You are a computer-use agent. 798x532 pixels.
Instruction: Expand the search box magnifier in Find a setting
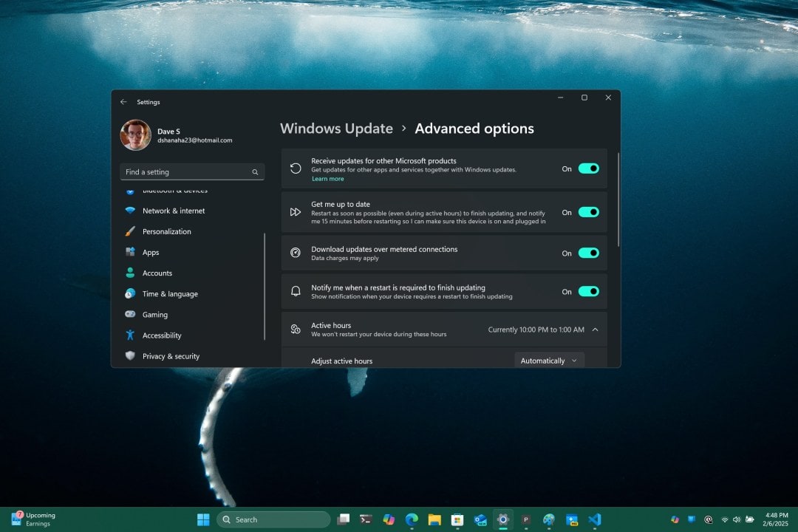click(255, 171)
